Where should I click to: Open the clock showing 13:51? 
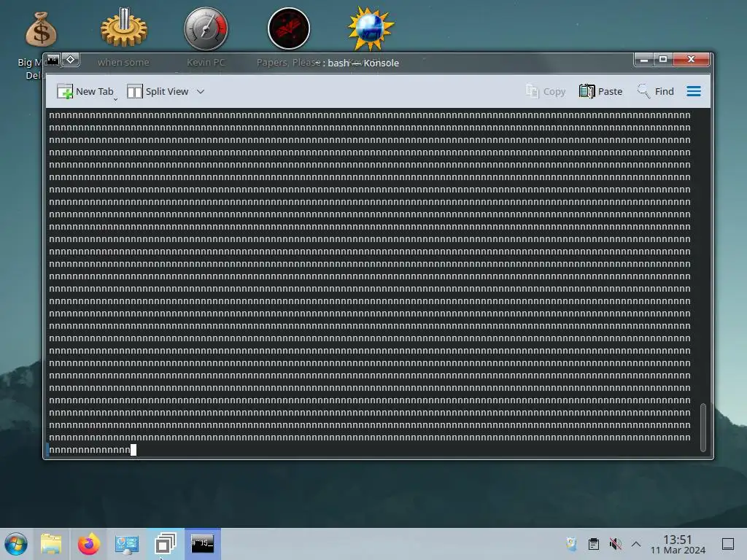click(678, 544)
